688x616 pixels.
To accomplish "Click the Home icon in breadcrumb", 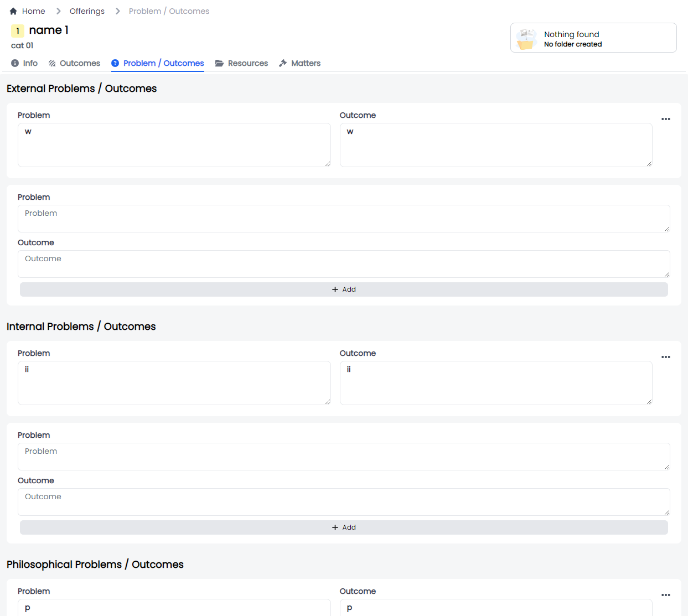I will pos(13,11).
